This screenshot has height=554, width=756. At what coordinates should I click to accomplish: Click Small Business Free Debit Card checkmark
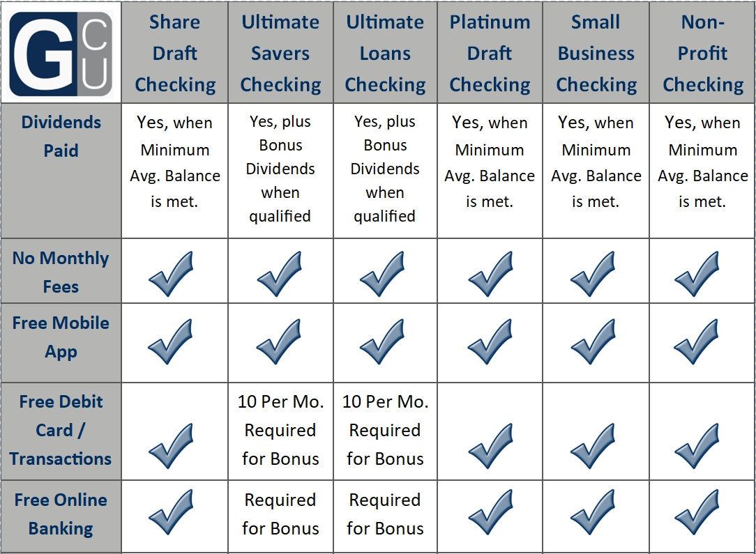(593, 446)
